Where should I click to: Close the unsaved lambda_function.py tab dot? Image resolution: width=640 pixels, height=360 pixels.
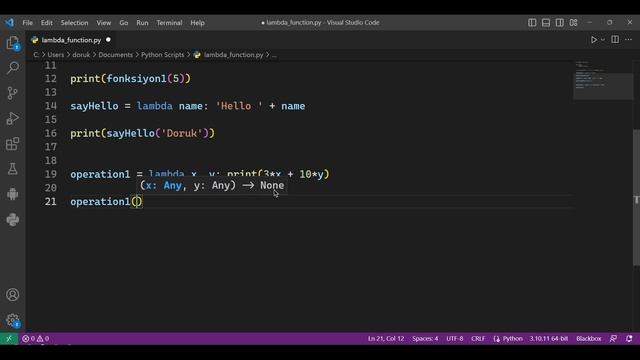(x=108, y=40)
